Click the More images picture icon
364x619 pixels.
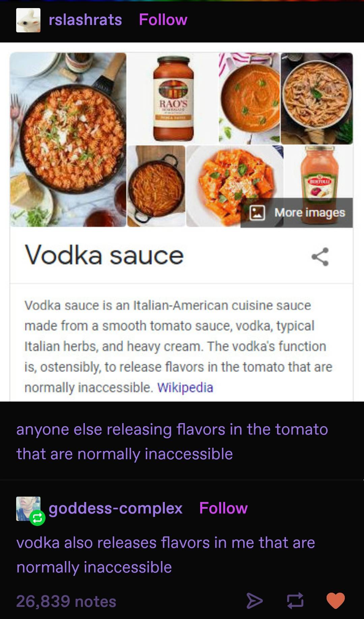[x=257, y=213]
